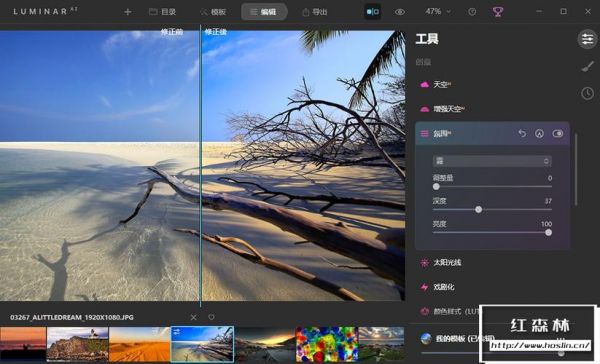Screen dimensions: 600x364
Task: Open the 目录 catalog tab
Action: click(x=162, y=12)
